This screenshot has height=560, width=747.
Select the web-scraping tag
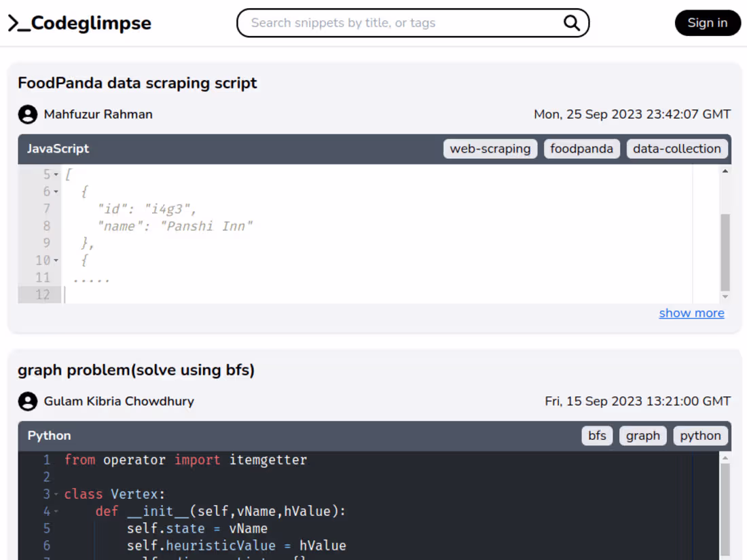[x=490, y=149]
